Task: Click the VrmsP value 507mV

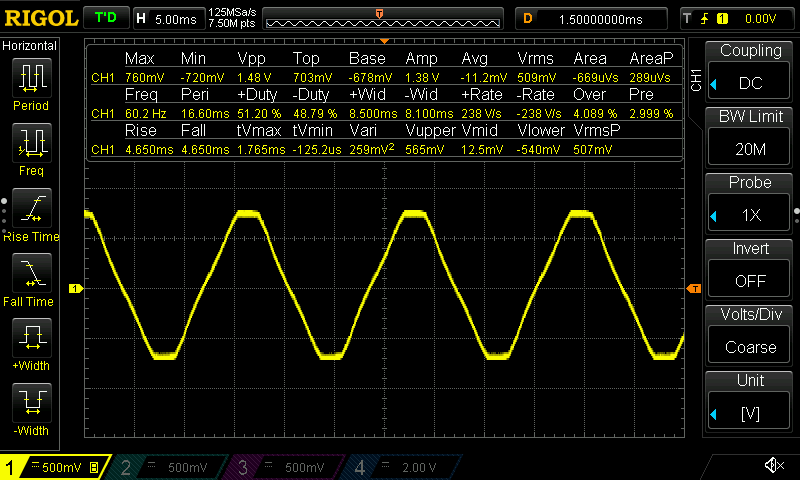Action: pyautogui.click(x=592, y=149)
